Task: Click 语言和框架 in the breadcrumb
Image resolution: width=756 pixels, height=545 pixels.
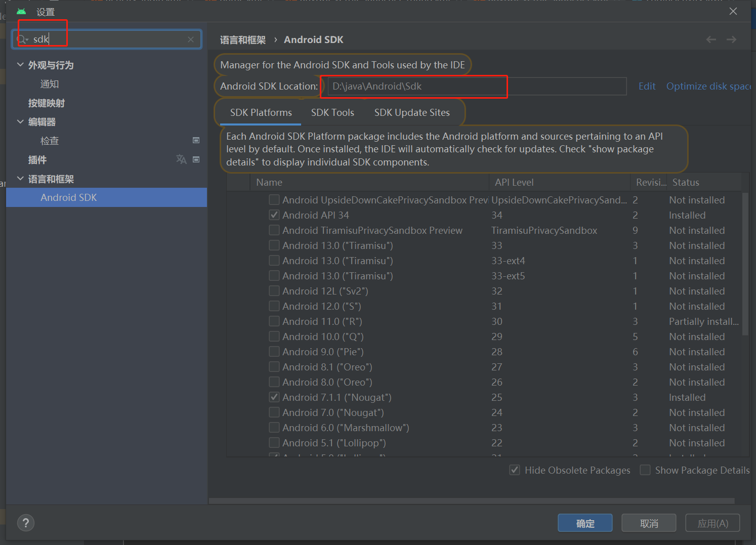Action: [x=243, y=39]
